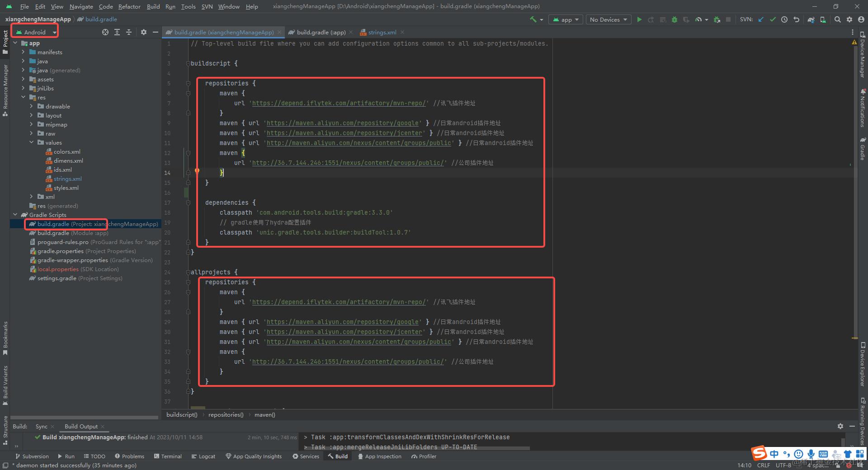Image resolution: width=868 pixels, height=470 pixels.
Task: Click Select Opened File target icon
Action: click(x=105, y=32)
